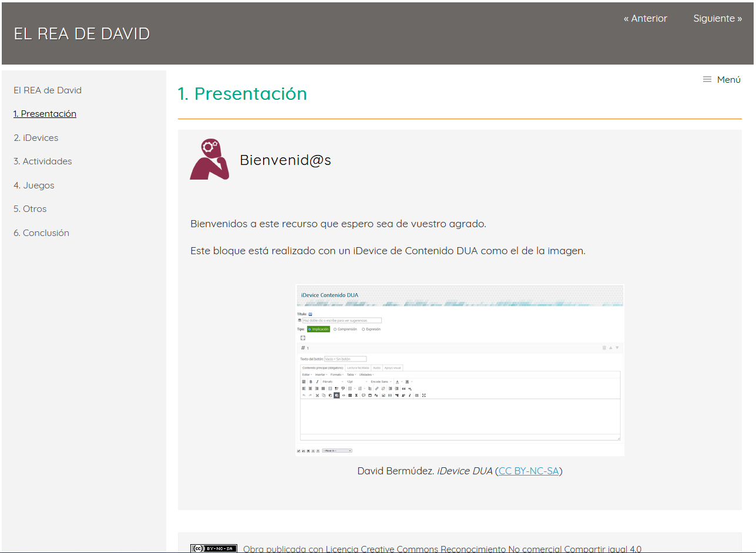
Task: Click the Creative Commons BY-NC-SA badge
Action: tap(214, 549)
